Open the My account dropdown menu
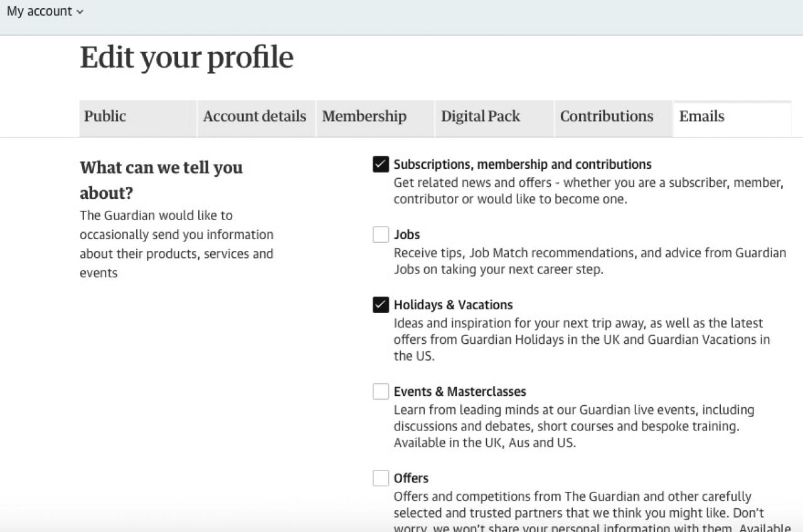 coord(45,11)
